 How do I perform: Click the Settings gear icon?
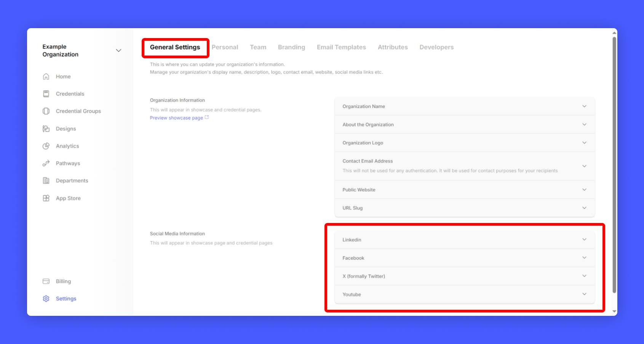[46, 299]
